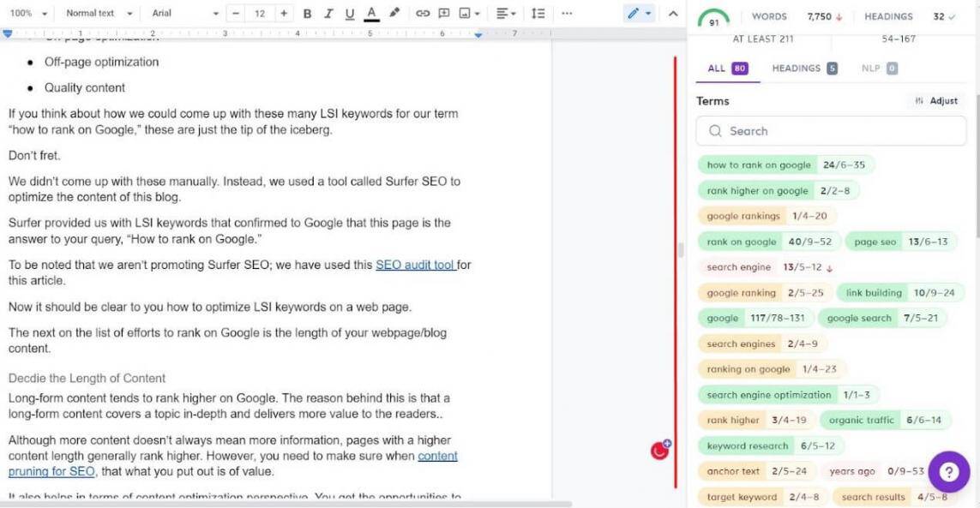Switch to the NLP terms tab
980x508 pixels.
point(879,69)
